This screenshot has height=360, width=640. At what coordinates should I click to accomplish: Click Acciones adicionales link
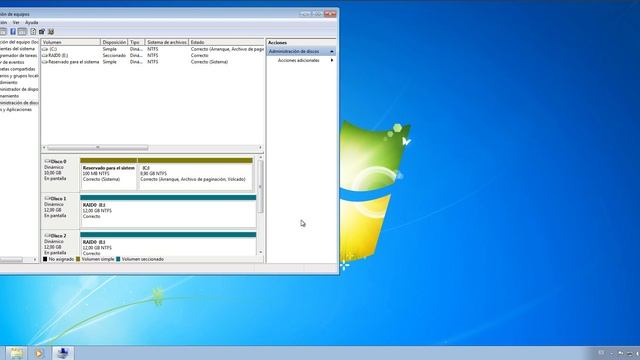[298, 60]
